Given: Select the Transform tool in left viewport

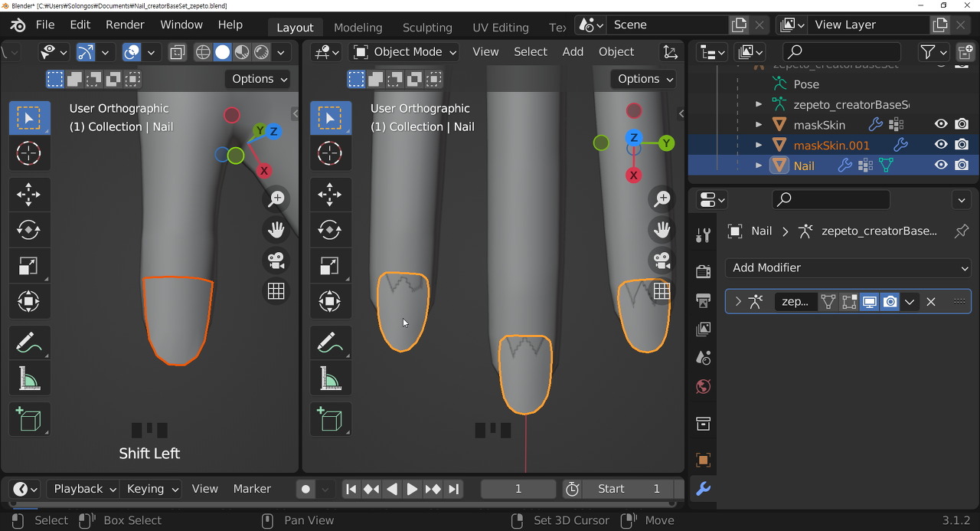Looking at the screenshot, I should tap(29, 301).
